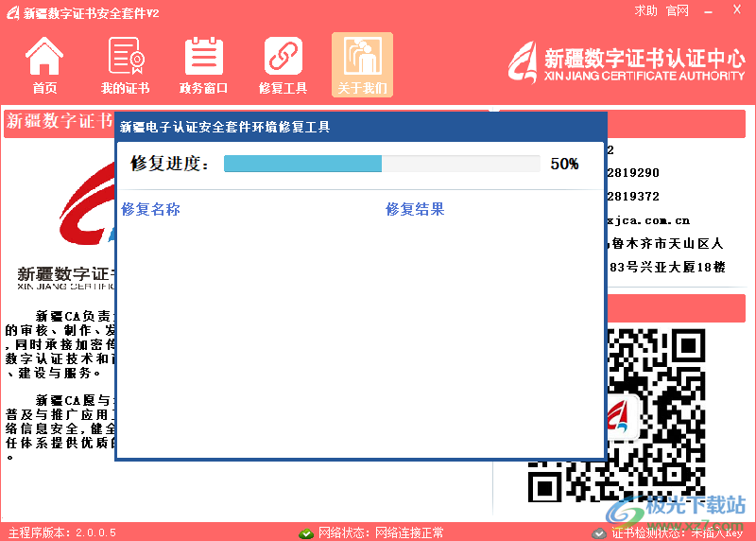Open 我的证书 certificate icon
This screenshot has width=756, height=541.
[x=126, y=65]
